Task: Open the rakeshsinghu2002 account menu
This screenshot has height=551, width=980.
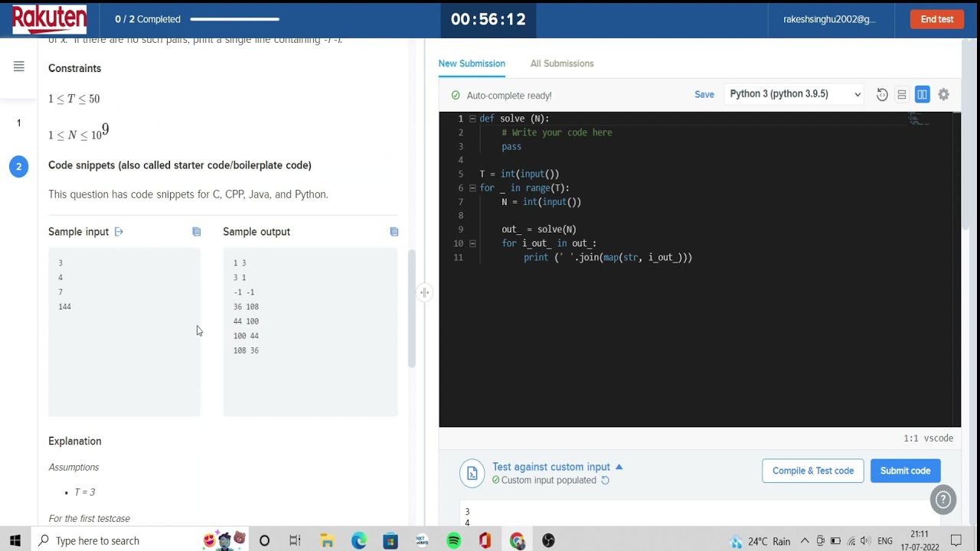Action: (829, 19)
